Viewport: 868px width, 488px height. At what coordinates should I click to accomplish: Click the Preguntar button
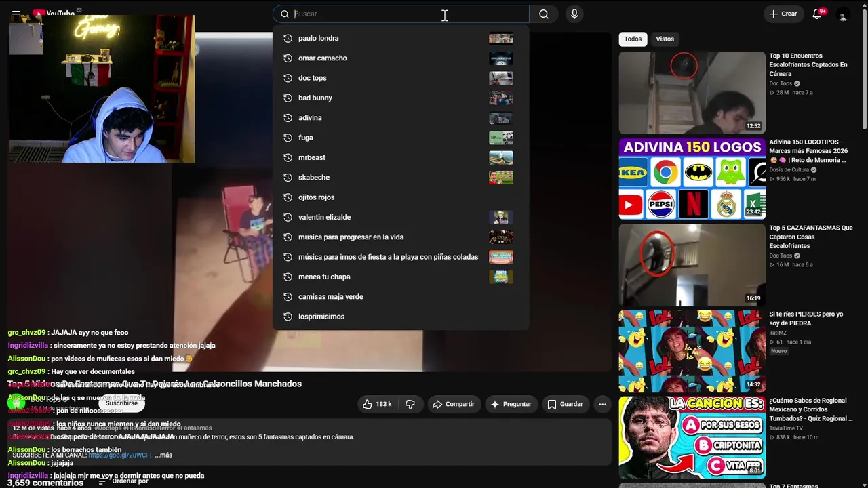point(511,404)
